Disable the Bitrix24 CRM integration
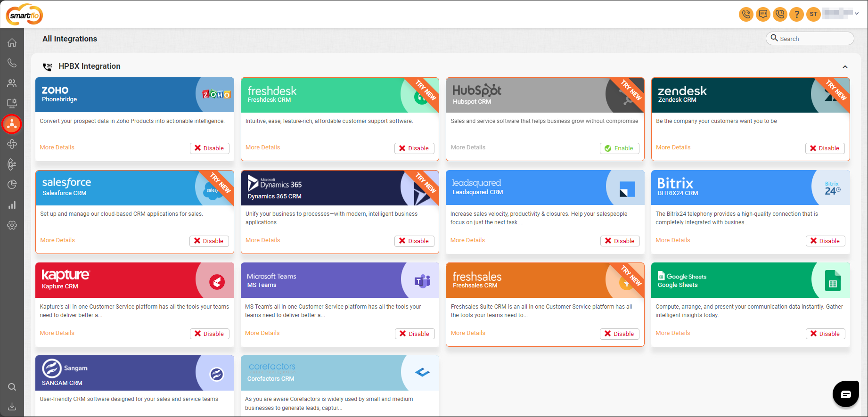The width and height of the screenshot is (868, 417). tap(826, 241)
